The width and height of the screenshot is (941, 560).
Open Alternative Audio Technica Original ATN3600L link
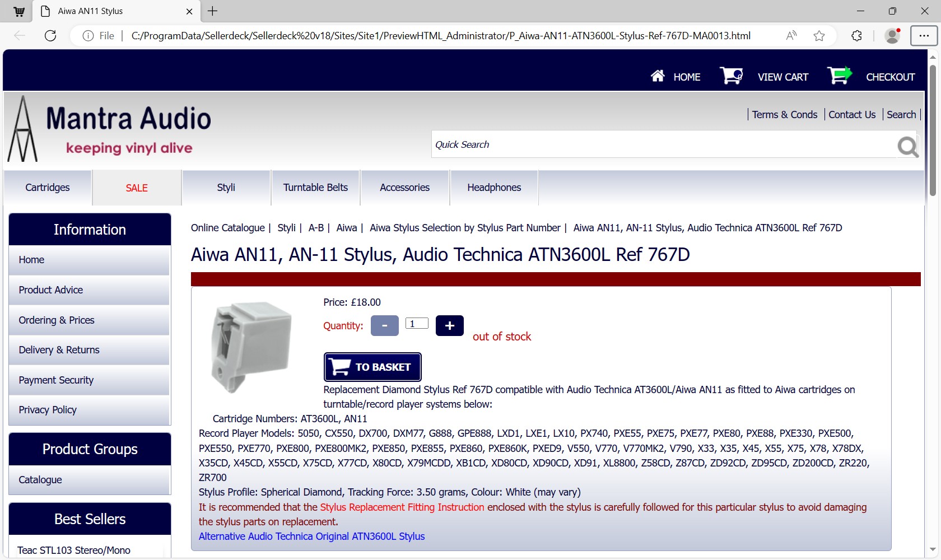(311, 536)
